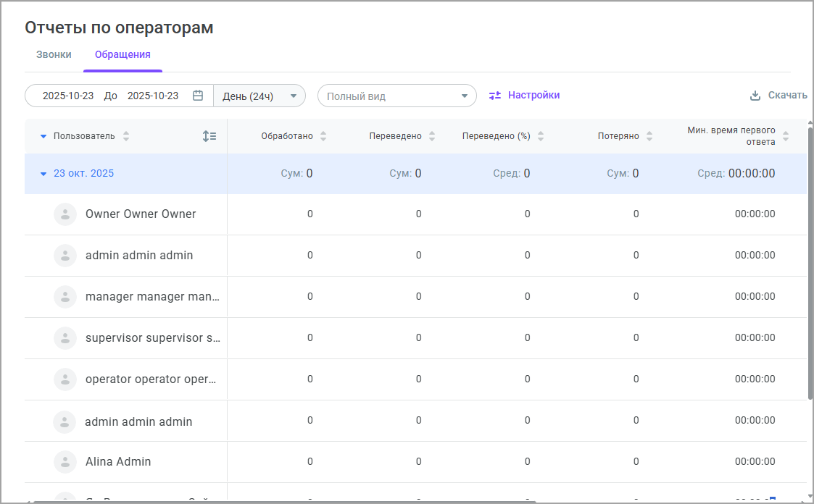Click the Настройки sliders icon
Screen dimensions: 814x504
click(495, 96)
